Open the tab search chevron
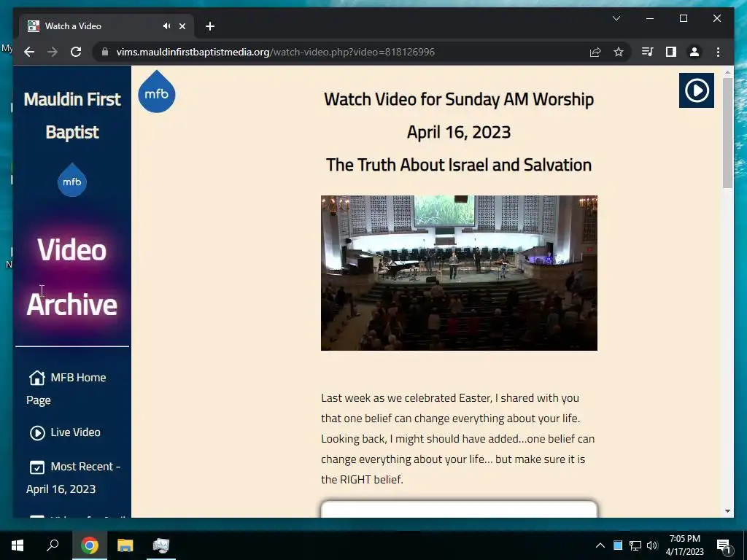 click(x=616, y=18)
